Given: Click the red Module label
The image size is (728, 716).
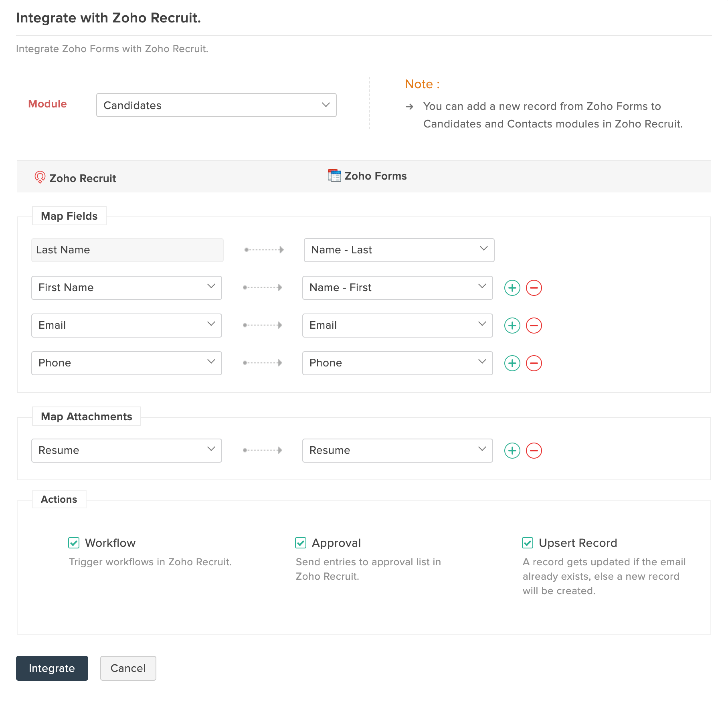Looking at the screenshot, I should (47, 104).
